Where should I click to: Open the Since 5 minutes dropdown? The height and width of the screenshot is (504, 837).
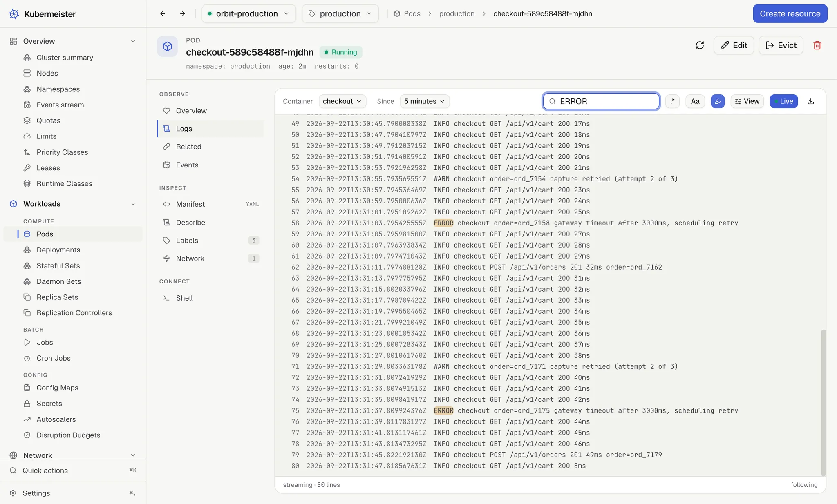coord(425,101)
